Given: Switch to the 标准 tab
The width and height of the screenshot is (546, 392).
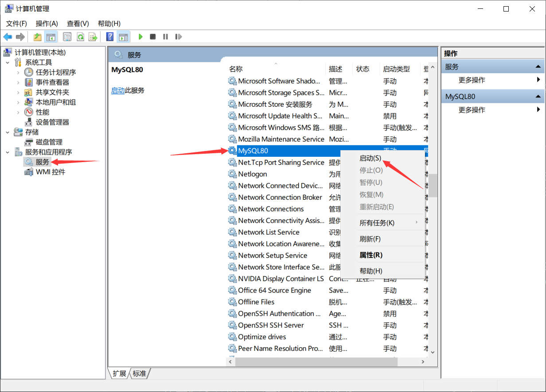Looking at the screenshot, I should (x=139, y=373).
